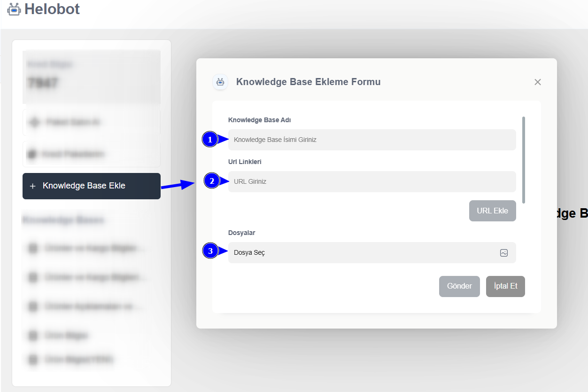Click the Helobot title text
This screenshot has width=588, height=392.
[52, 9]
